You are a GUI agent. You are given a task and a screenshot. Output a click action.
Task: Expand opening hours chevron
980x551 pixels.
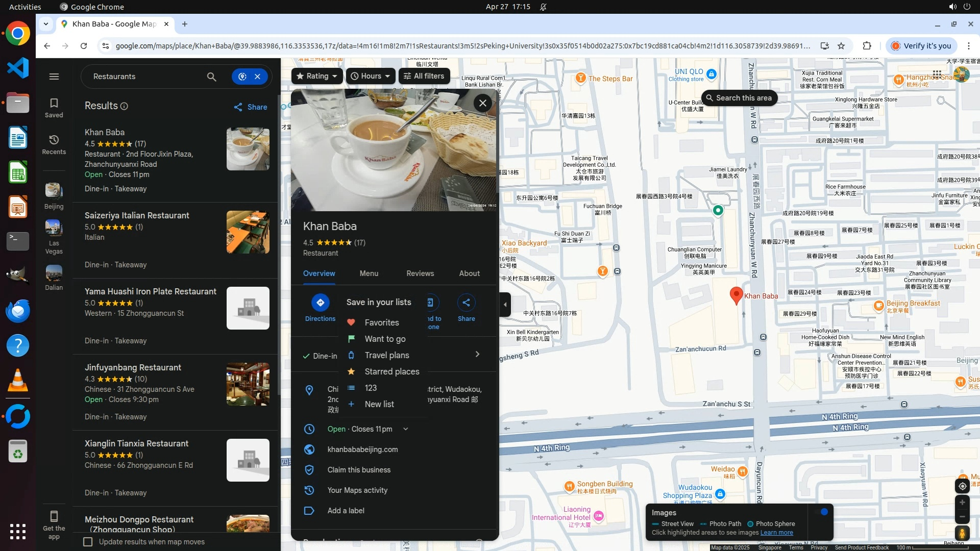[406, 429]
